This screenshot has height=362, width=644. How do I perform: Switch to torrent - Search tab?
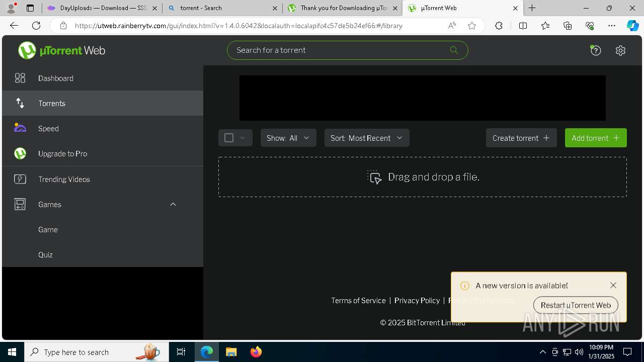pos(222,8)
